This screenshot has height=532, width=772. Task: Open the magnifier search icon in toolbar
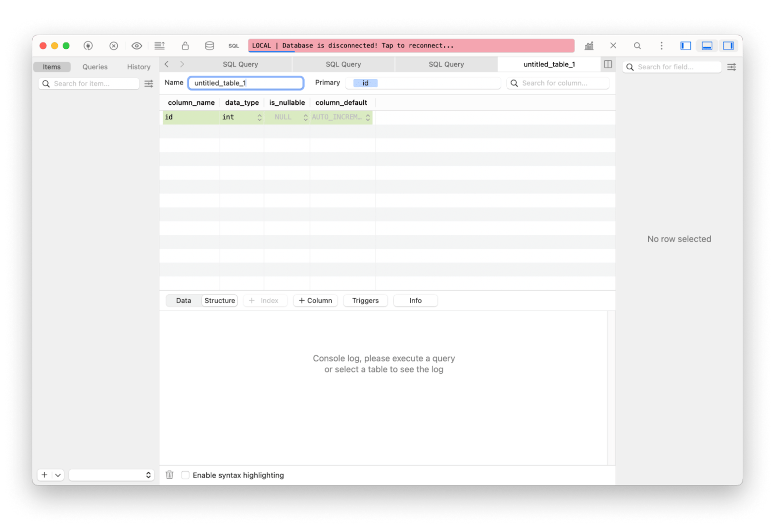tap(637, 45)
